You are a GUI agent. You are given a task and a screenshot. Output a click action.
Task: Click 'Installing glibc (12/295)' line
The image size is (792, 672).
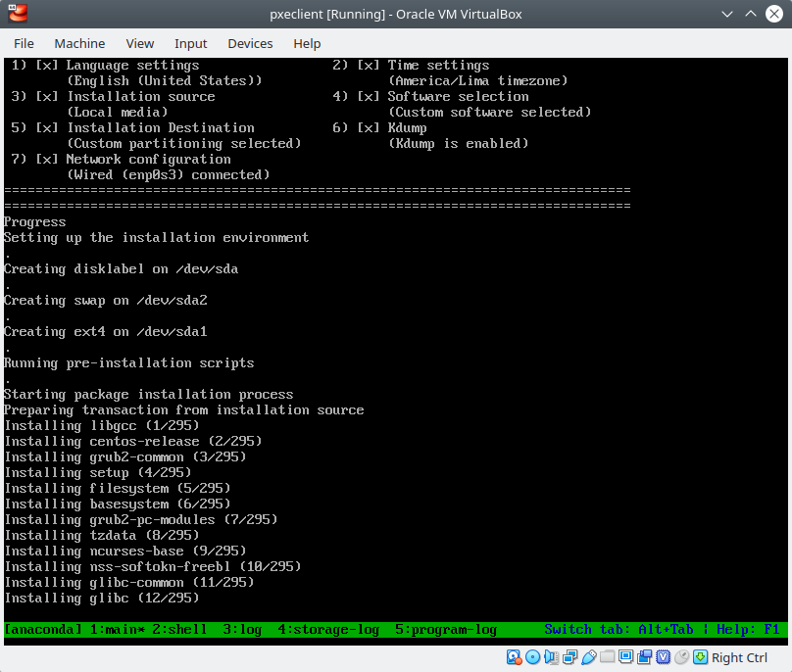coord(102,598)
